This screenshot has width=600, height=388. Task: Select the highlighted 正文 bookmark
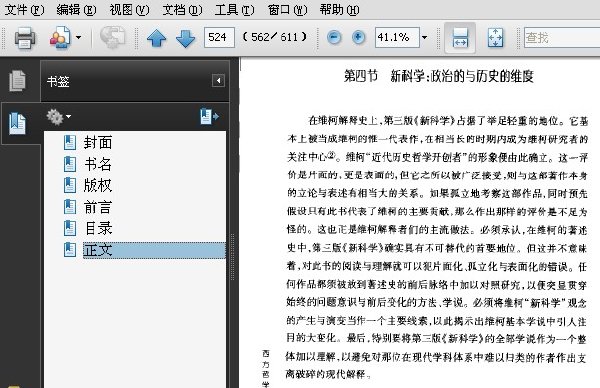coord(154,250)
